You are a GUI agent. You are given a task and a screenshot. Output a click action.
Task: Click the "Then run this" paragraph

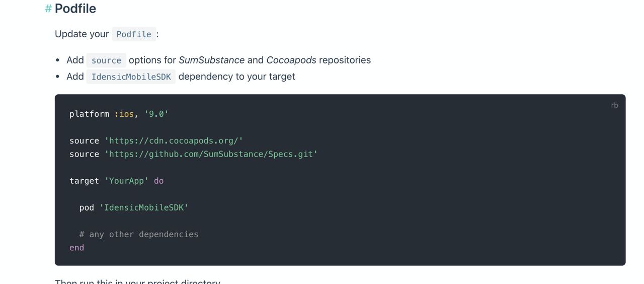(x=137, y=281)
